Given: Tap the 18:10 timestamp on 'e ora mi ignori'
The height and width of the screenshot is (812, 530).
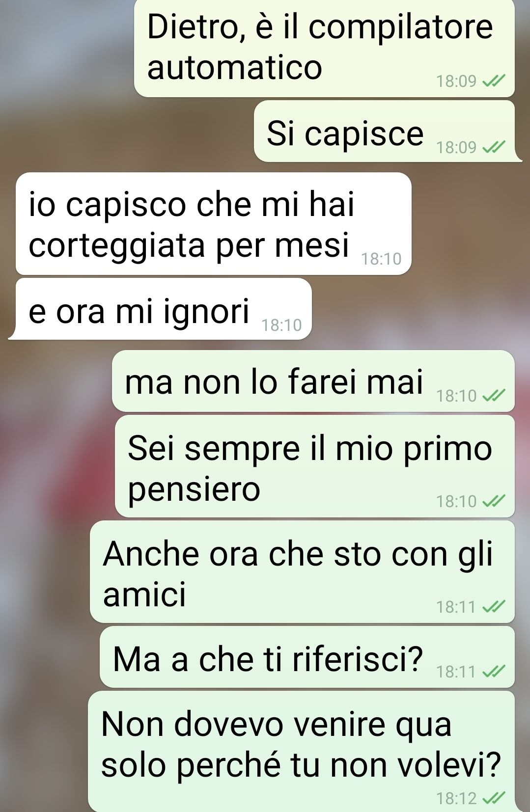Looking at the screenshot, I should (x=281, y=325).
